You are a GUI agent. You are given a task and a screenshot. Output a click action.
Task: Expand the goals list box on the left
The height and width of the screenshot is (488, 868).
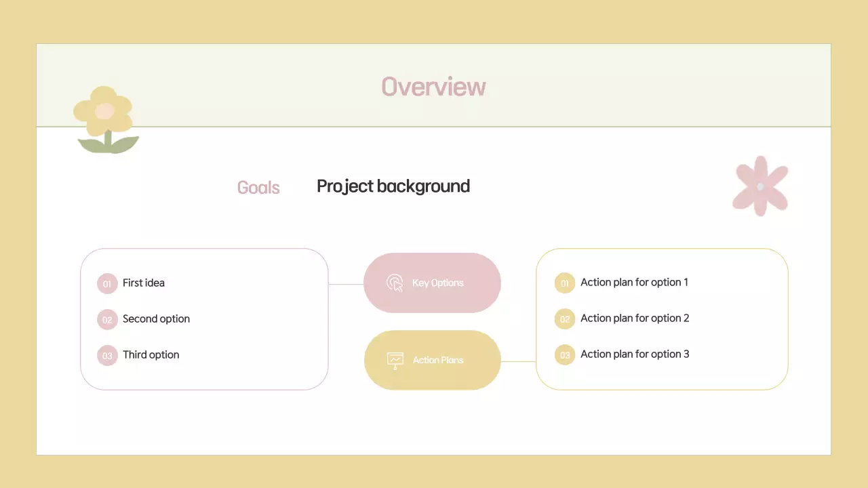pyautogui.click(x=203, y=319)
